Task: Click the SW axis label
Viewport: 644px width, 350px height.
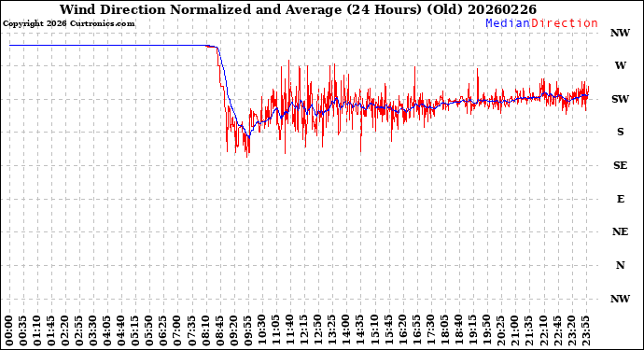Action: click(620, 99)
